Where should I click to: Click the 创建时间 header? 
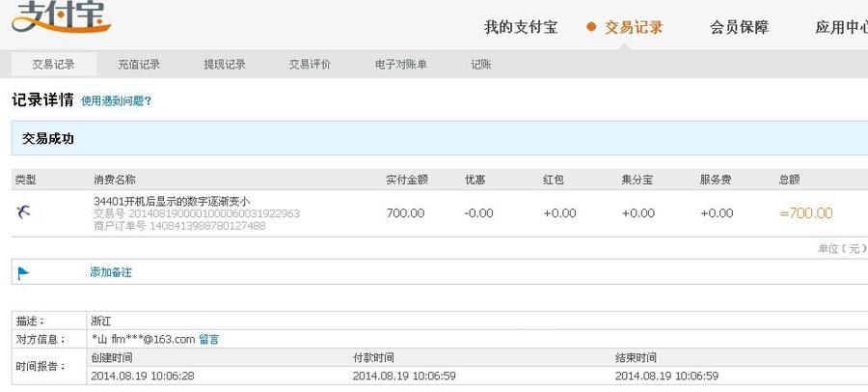tap(112, 357)
